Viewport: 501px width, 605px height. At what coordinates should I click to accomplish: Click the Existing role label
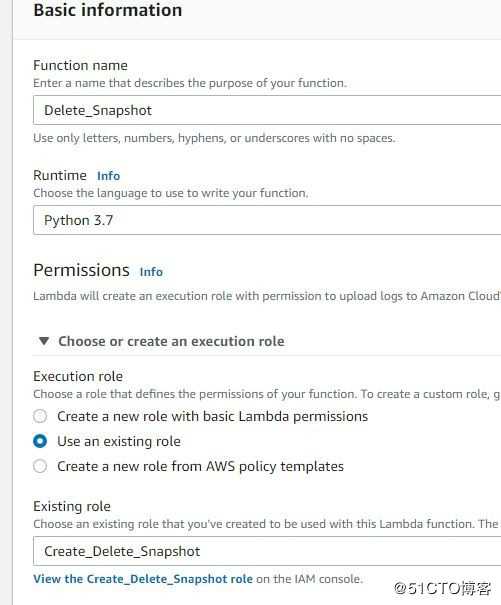72,506
